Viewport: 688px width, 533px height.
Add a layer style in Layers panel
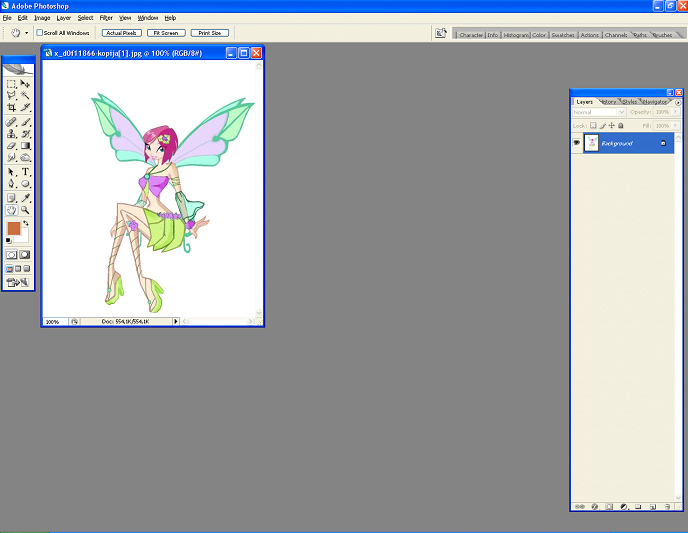[595, 507]
